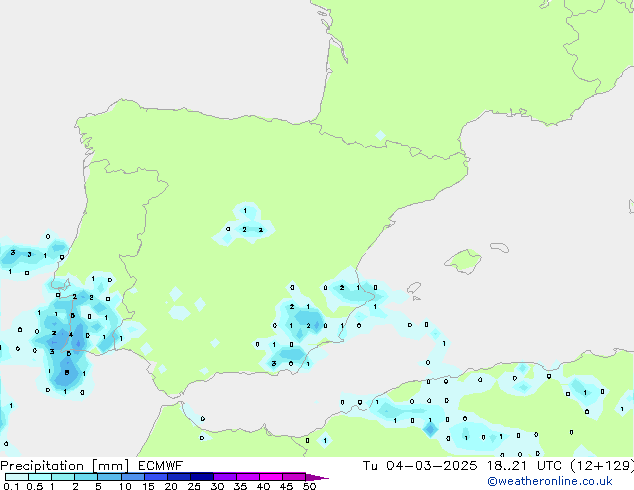The width and height of the screenshot is (634, 490).
Task: Click the '35' legend value label
Action: (240, 486)
